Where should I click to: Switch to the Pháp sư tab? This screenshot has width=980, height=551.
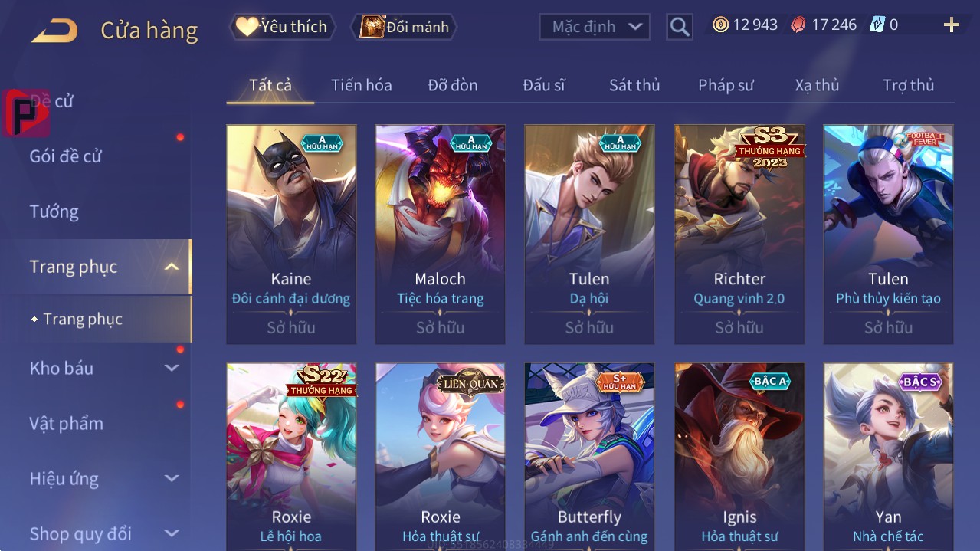[x=726, y=85]
